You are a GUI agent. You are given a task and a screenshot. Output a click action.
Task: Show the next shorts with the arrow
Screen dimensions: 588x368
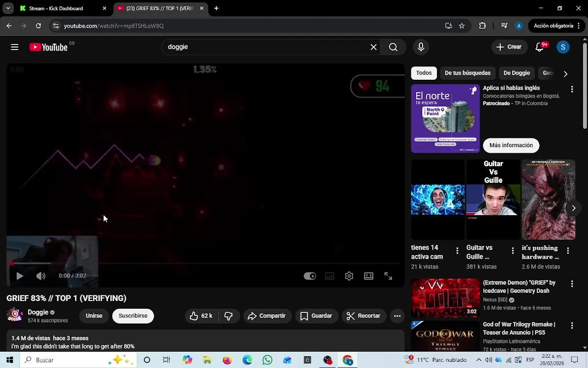coord(573,208)
